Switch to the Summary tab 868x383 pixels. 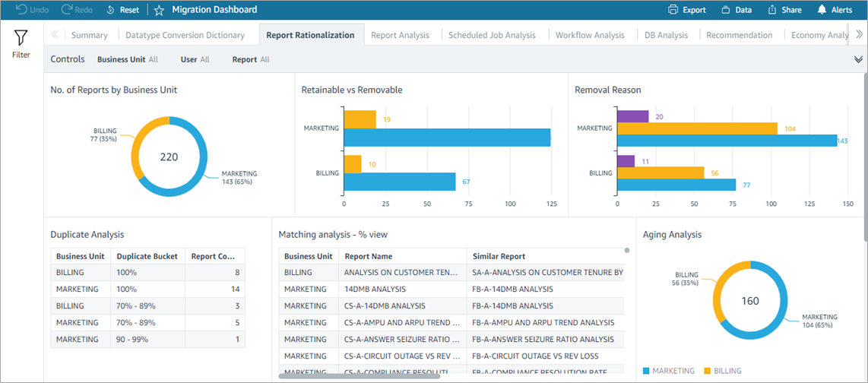[x=89, y=35]
